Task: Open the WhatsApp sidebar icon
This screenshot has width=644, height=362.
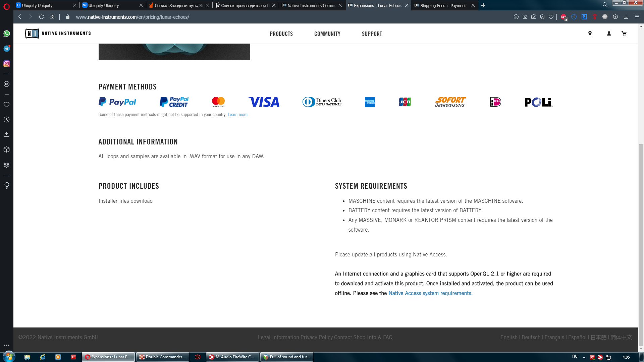Action: point(6,34)
